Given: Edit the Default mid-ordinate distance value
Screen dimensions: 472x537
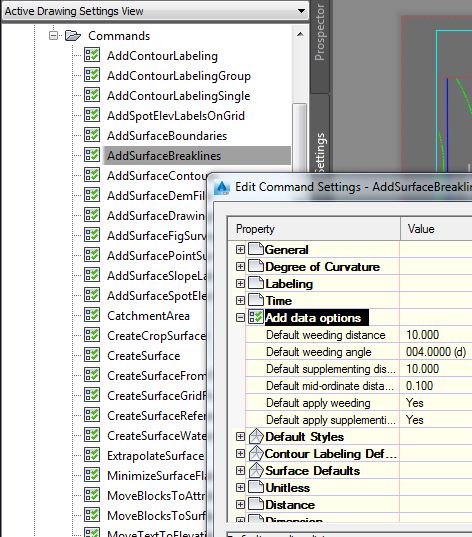Looking at the screenshot, I should click(436, 386).
